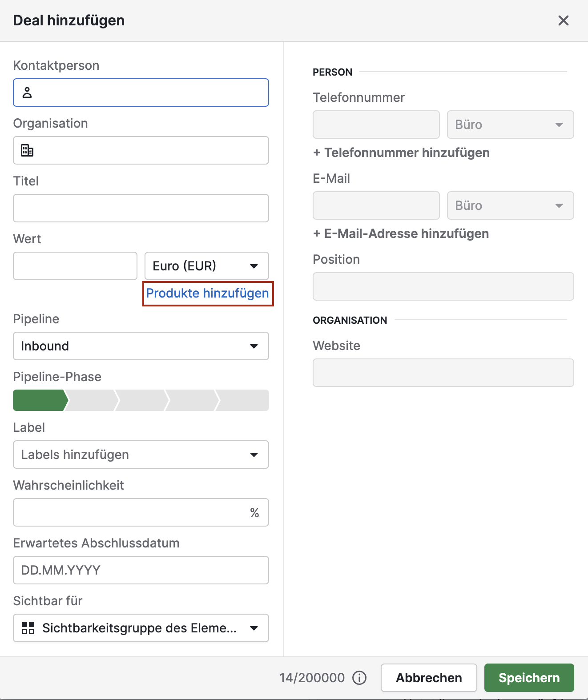
Task: Click + Telefonnummer hinzufügen
Action: [x=401, y=153]
